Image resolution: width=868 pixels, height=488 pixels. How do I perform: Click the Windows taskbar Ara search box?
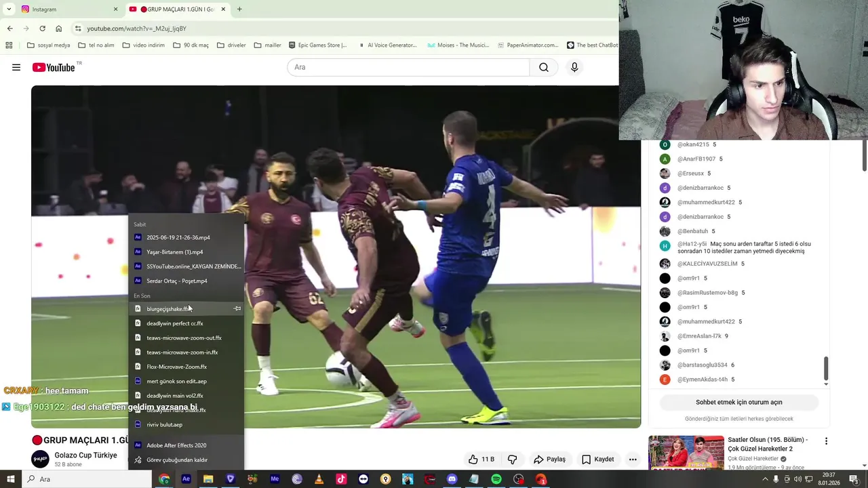click(x=87, y=479)
